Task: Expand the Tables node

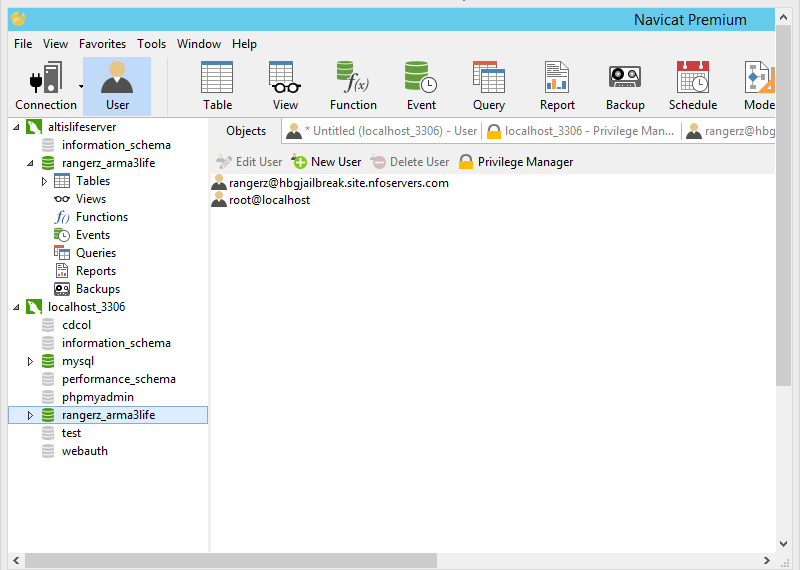Action: [44, 181]
